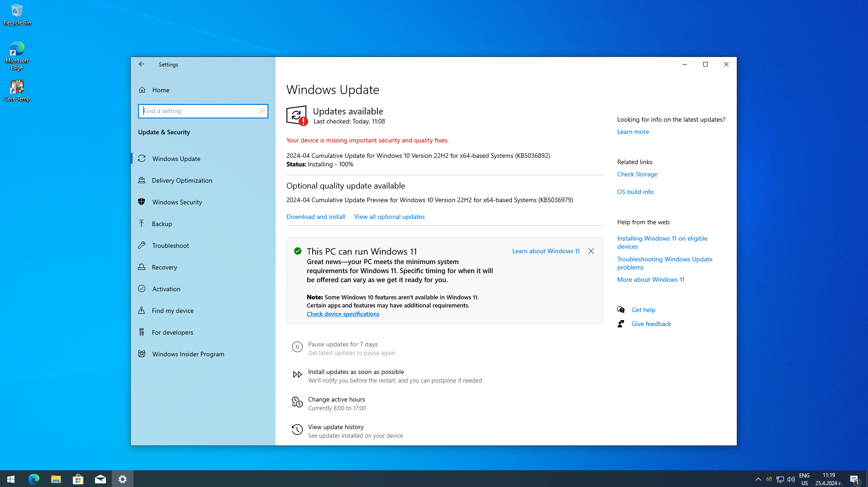
Task: Click the View update history icon
Action: [x=297, y=430]
